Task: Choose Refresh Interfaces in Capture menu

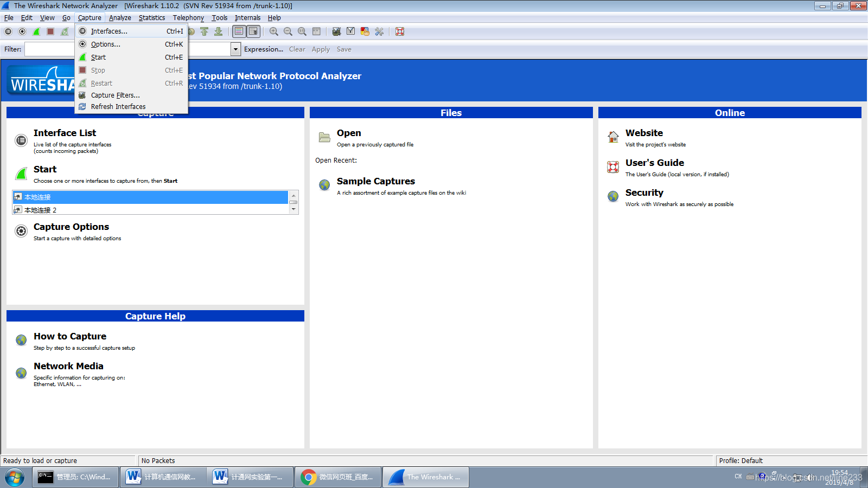Action: click(x=131, y=107)
